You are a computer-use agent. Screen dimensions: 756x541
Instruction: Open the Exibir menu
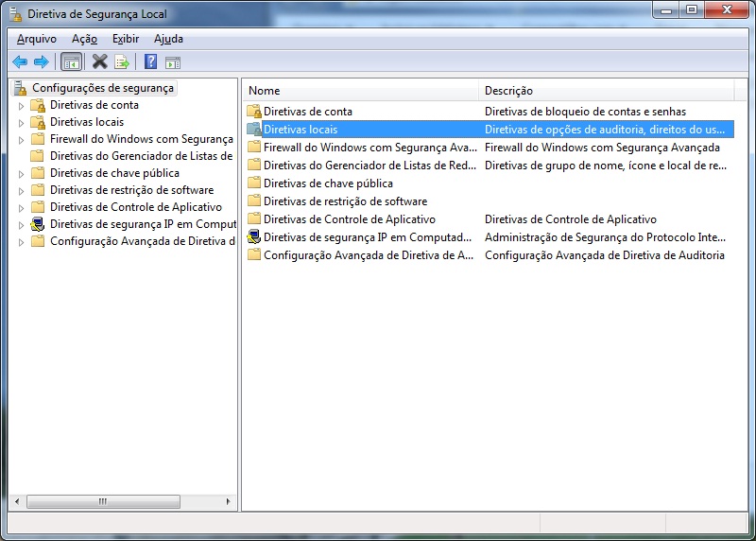(126, 39)
